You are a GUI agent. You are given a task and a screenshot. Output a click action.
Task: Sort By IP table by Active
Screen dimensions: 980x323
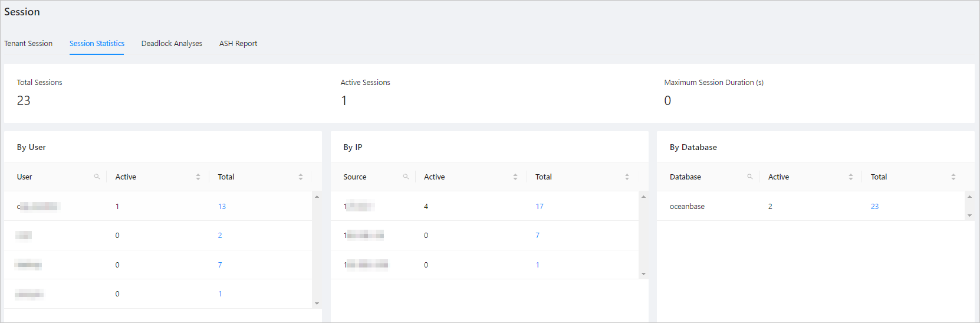[x=515, y=177]
